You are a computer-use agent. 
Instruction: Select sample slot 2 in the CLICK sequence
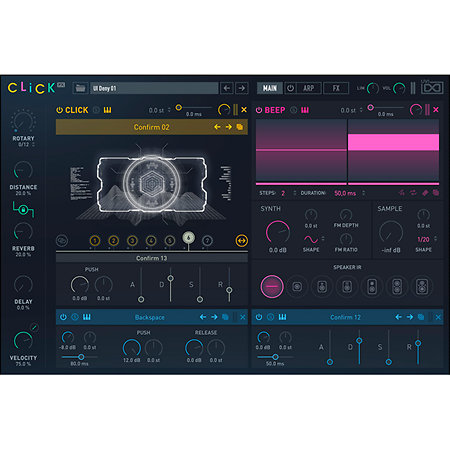tap(114, 241)
